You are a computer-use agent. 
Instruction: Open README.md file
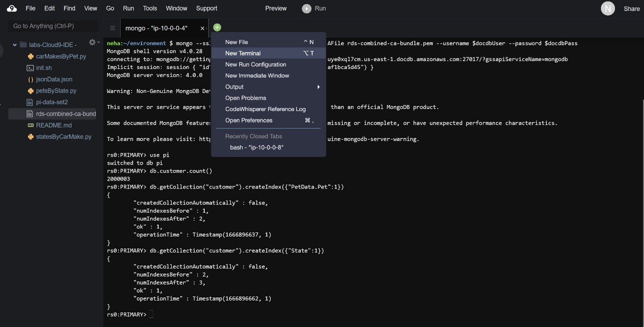coord(54,125)
